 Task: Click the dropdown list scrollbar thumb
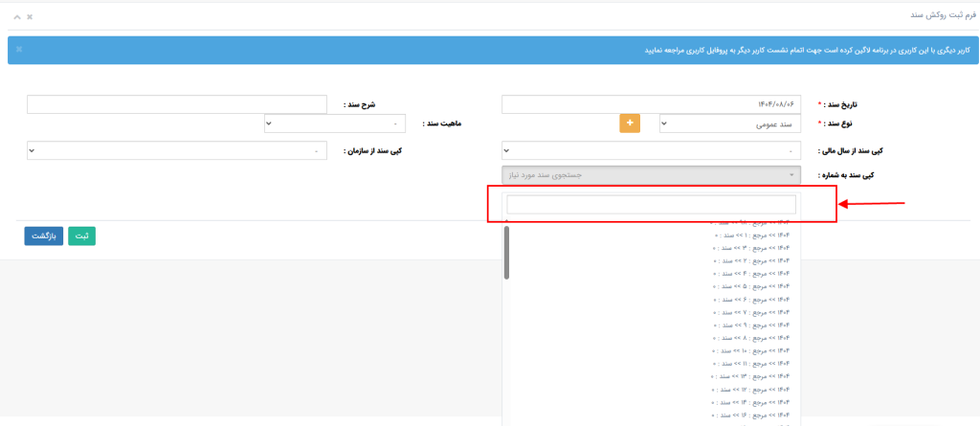coord(506,252)
